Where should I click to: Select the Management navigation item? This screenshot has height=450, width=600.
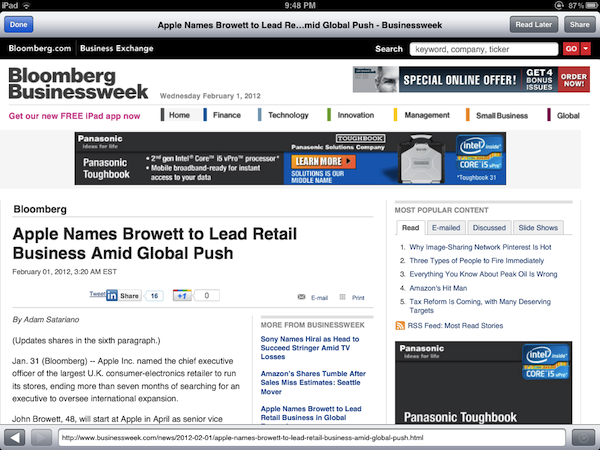pos(427,115)
